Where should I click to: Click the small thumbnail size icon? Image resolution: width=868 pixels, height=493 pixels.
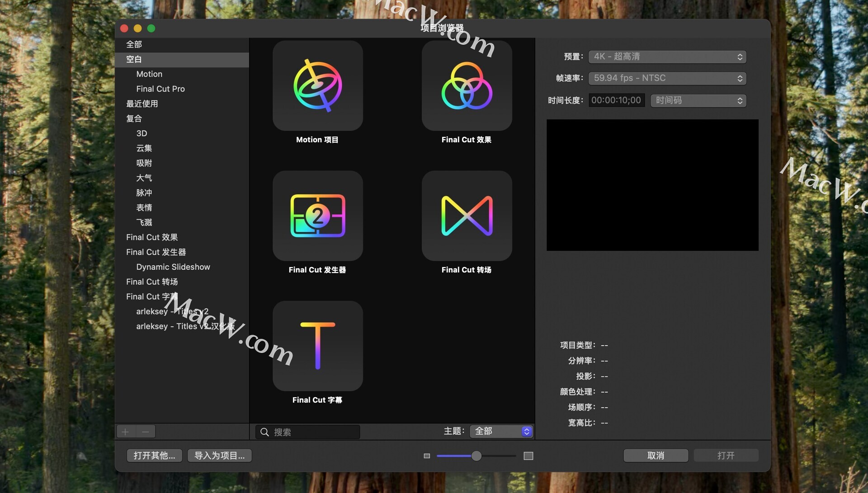tap(426, 456)
